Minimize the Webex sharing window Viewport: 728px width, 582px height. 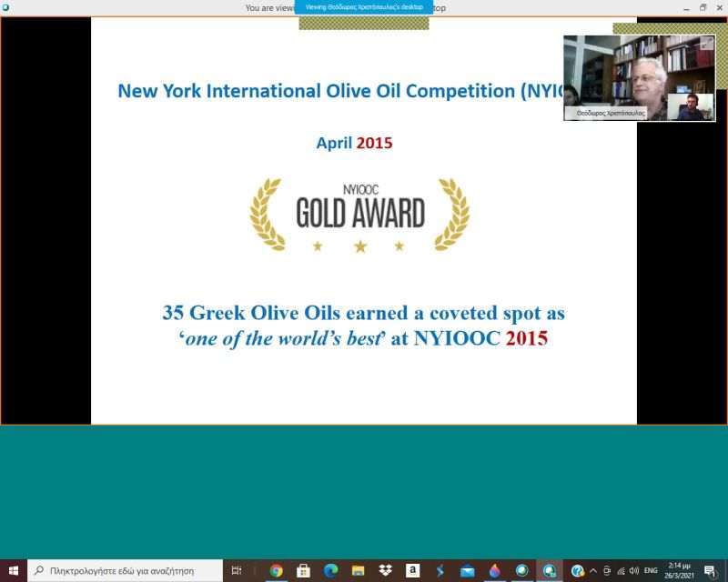click(x=686, y=8)
